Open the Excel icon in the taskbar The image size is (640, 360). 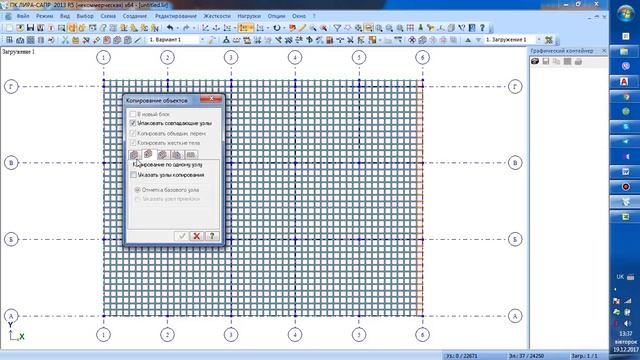coord(625,217)
